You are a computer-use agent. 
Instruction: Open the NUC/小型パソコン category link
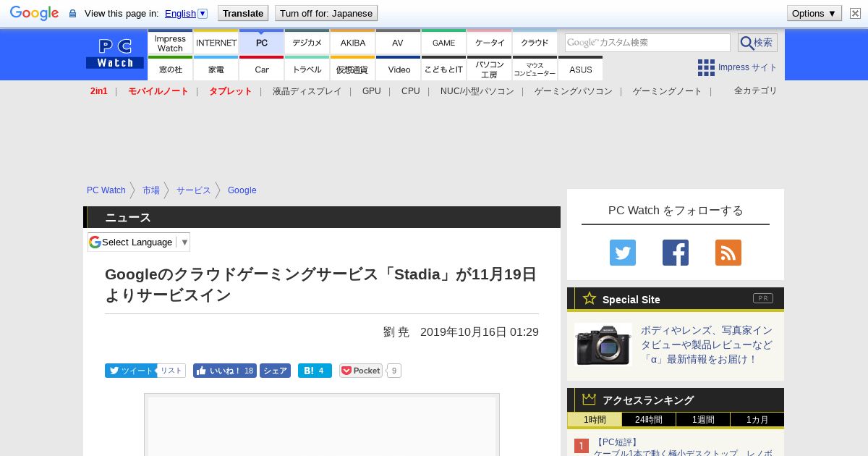point(477,91)
